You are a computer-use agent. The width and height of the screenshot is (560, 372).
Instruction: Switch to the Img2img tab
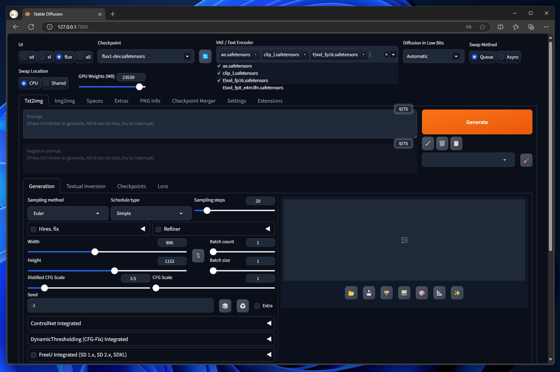(x=65, y=101)
